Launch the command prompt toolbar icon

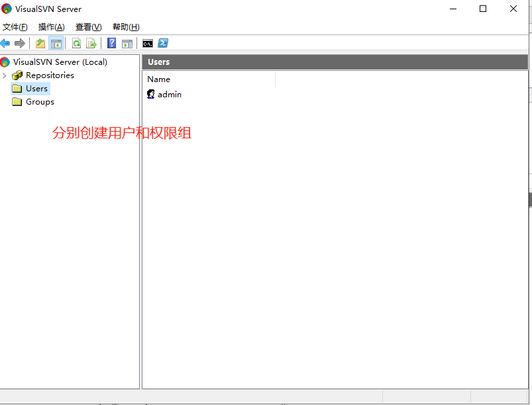click(148, 44)
